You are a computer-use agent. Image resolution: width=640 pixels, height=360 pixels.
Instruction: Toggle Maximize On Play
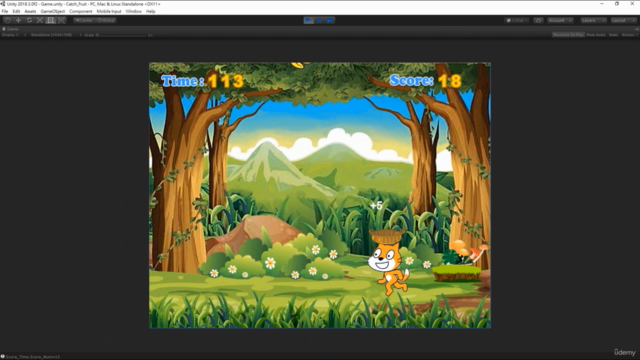click(568, 35)
